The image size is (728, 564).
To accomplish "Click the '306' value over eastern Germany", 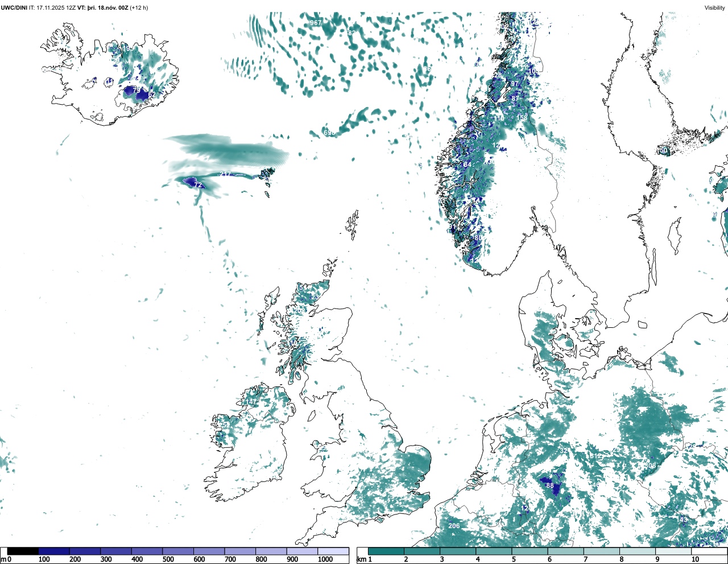I will 650,466.
